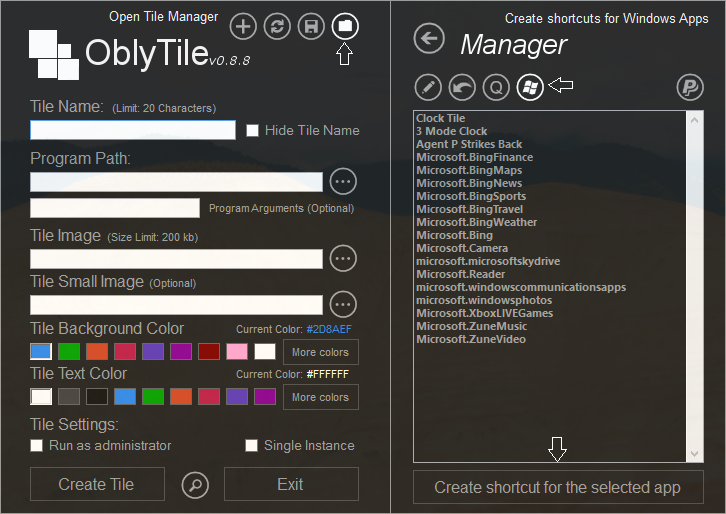The image size is (726, 514).
Task: Click the magnifier icon beside Create Tile
Action: 196,485
